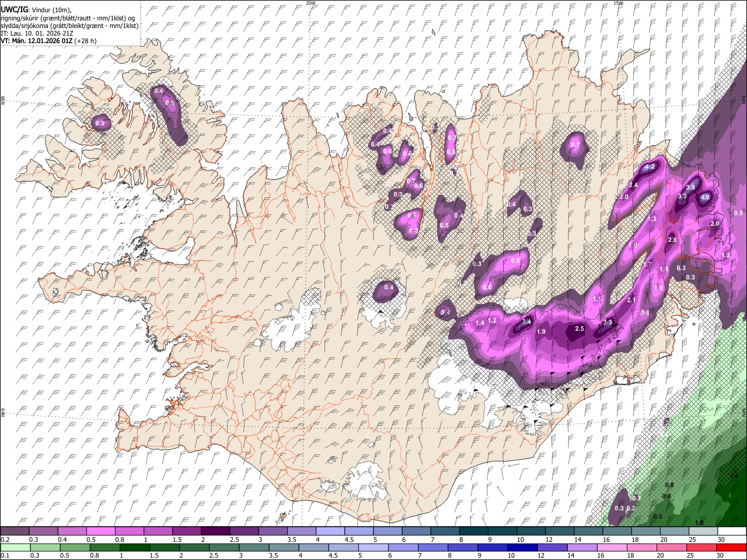Image resolution: width=747 pixels, height=560 pixels.
Task: Click the 4.0 snowfall value on map
Action: [705, 198]
